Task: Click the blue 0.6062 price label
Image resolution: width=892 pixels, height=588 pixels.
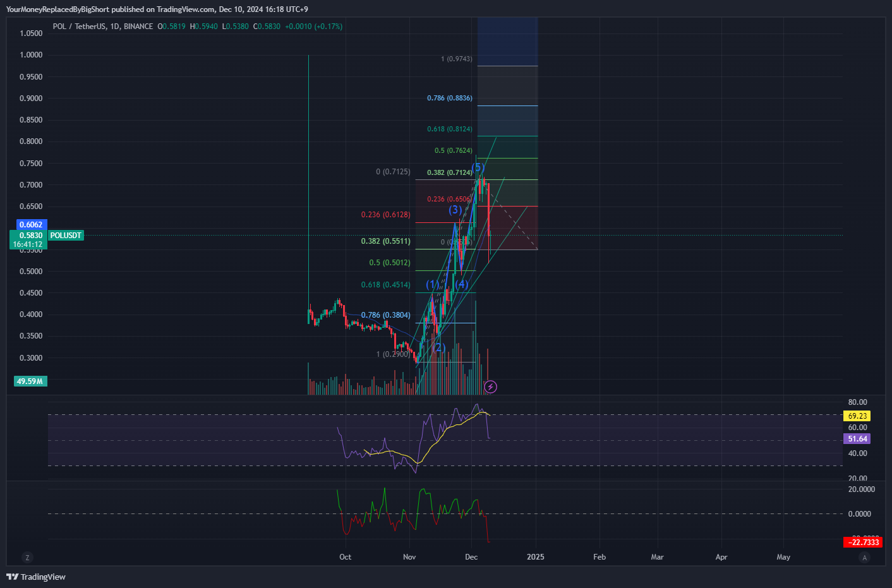Action: click(31, 225)
